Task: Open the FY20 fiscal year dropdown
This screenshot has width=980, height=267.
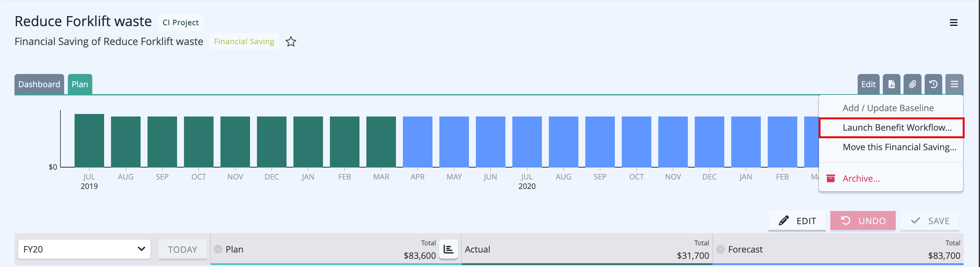Action: tap(84, 249)
